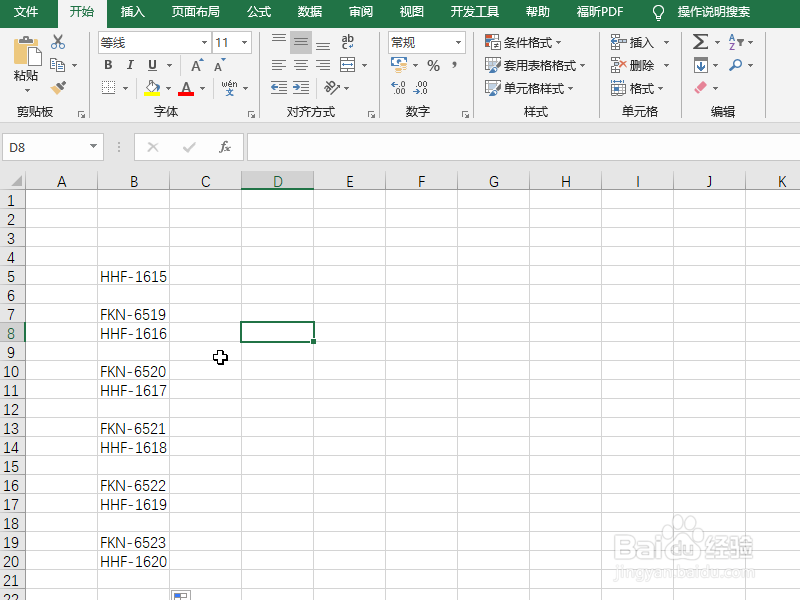Toggle Underline formatting
The height and width of the screenshot is (600, 800).
point(152,65)
